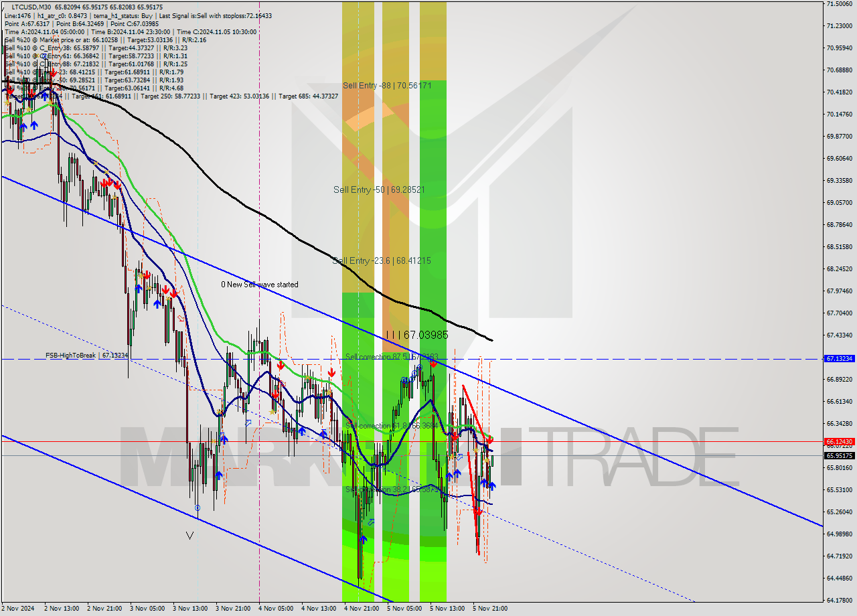Click the 67.97460 price axis label

pyautogui.click(x=840, y=291)
